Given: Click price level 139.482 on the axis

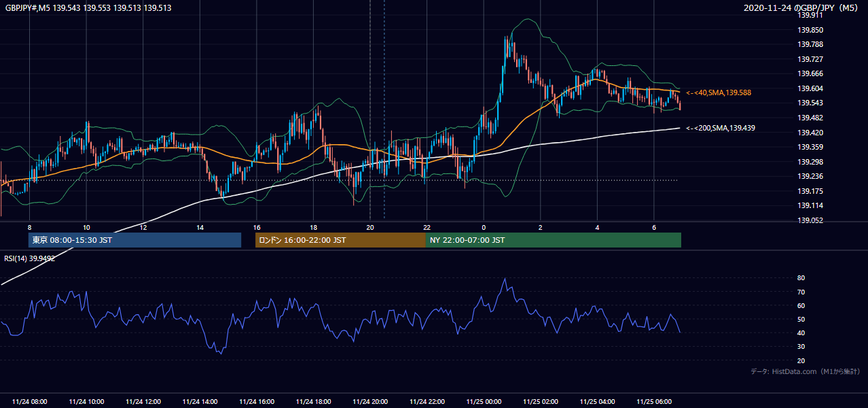Looking at the screenshot, I should (810, 118).
